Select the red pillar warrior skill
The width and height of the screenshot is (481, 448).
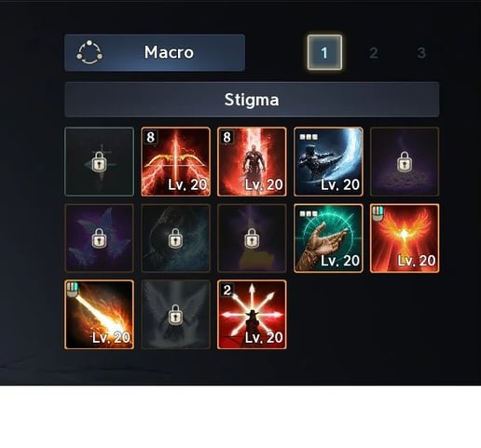pos(252,161)
